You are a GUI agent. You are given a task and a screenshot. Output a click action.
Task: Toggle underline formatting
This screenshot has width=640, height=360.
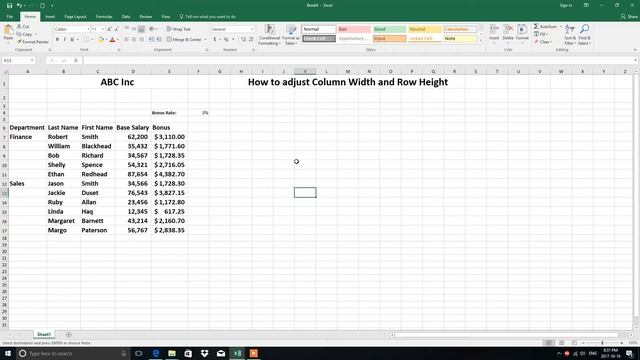72,40
